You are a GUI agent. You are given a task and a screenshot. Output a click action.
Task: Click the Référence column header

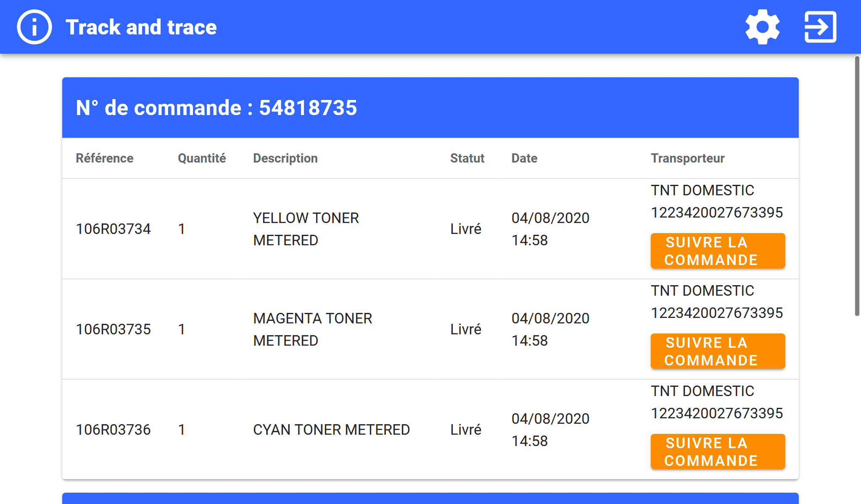click(x=104, y=158)
